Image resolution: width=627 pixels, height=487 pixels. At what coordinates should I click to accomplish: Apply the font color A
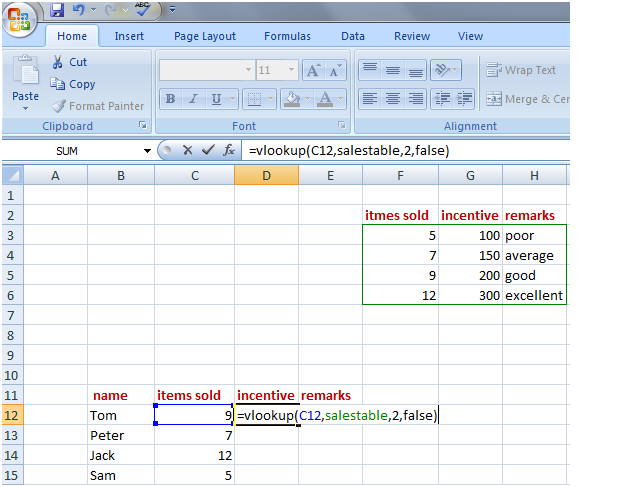[325, 99]
